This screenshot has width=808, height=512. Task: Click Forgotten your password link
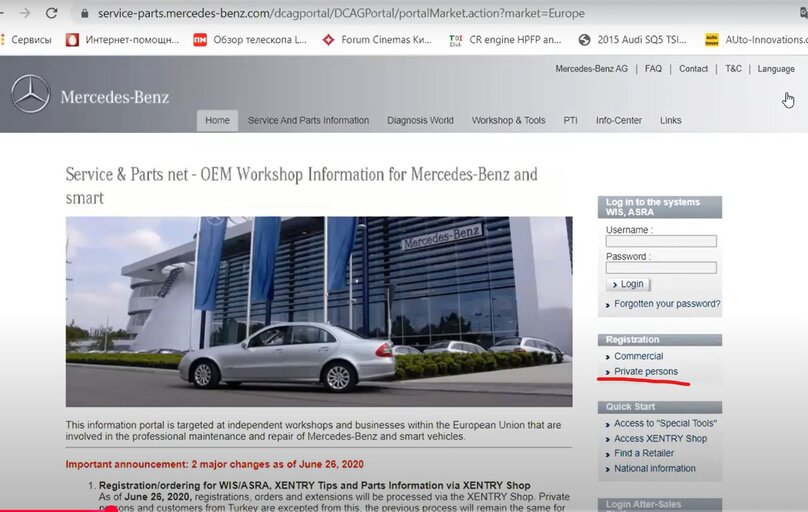667,304
